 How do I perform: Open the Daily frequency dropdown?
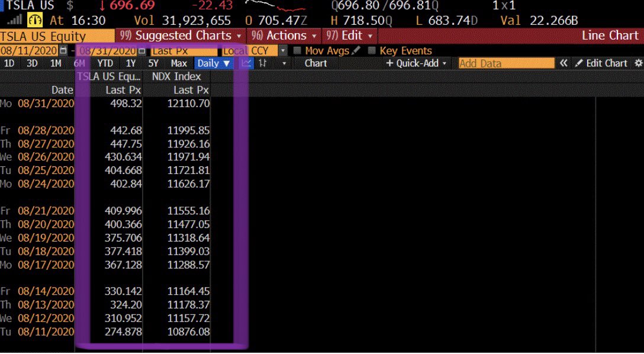[213, 63]
